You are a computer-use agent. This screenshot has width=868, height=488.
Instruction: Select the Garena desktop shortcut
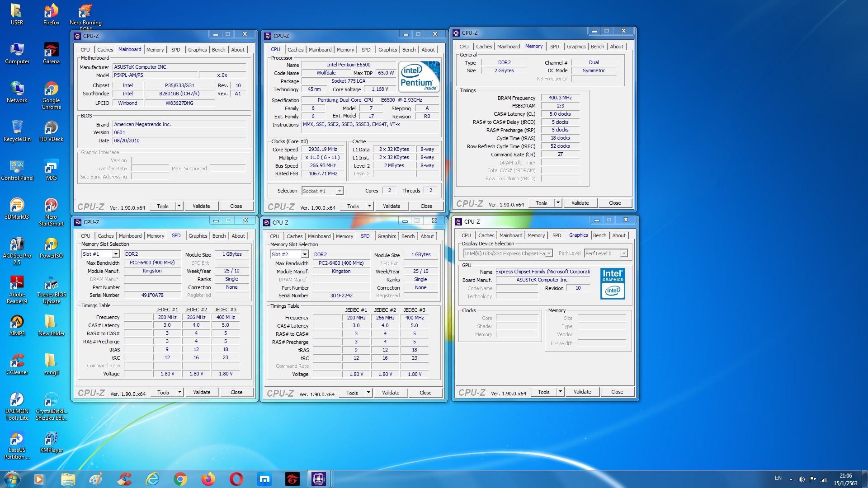click(x=51, y=53)
